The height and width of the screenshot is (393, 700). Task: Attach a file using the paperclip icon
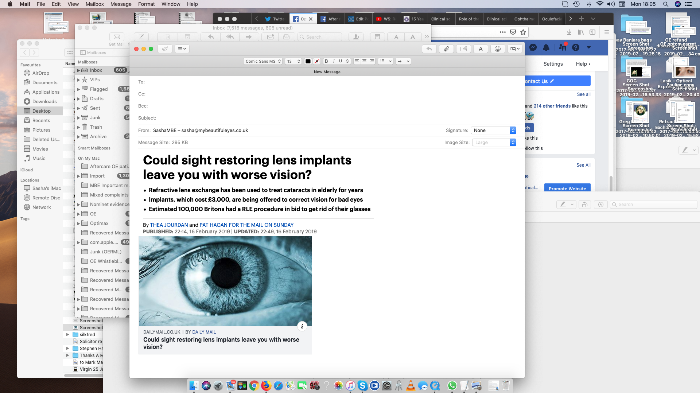point(446,49)
